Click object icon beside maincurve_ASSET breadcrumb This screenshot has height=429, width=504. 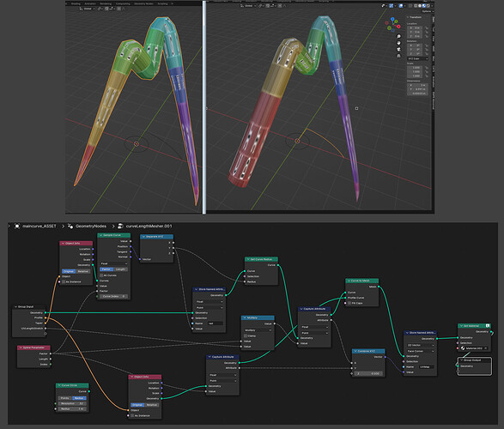[x=17, y=226]
